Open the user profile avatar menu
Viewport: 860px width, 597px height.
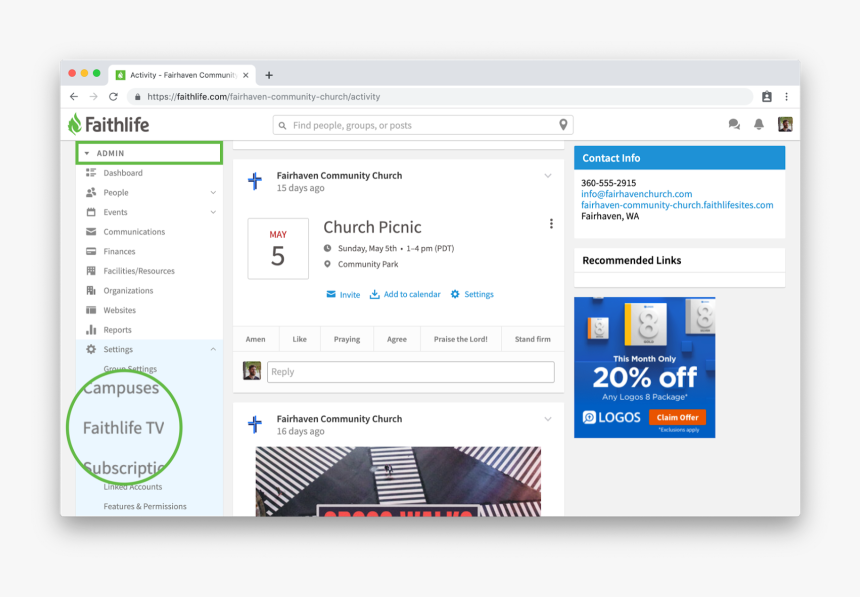785,125
